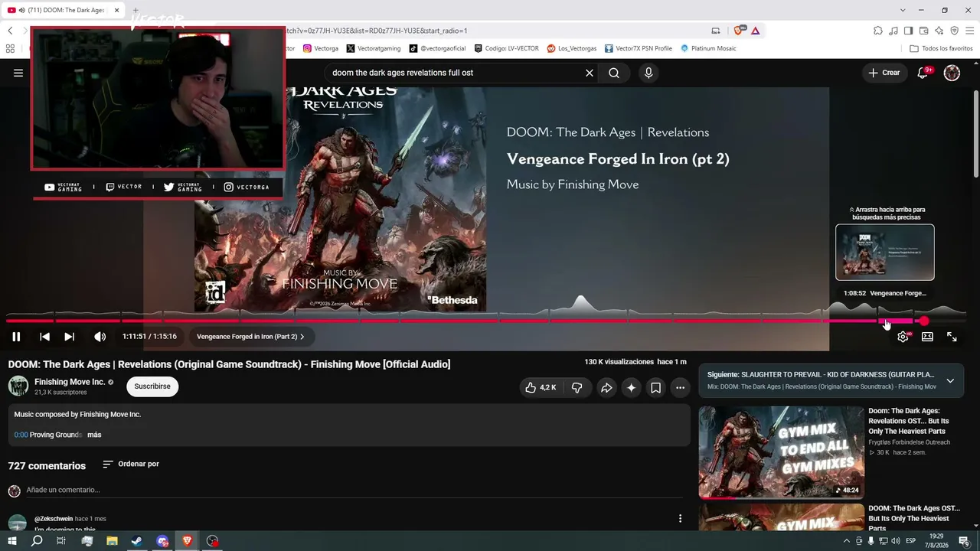Open the Leo AI sparkle icon in toolbar
The image size is (980, 551).
pos(939,31)
